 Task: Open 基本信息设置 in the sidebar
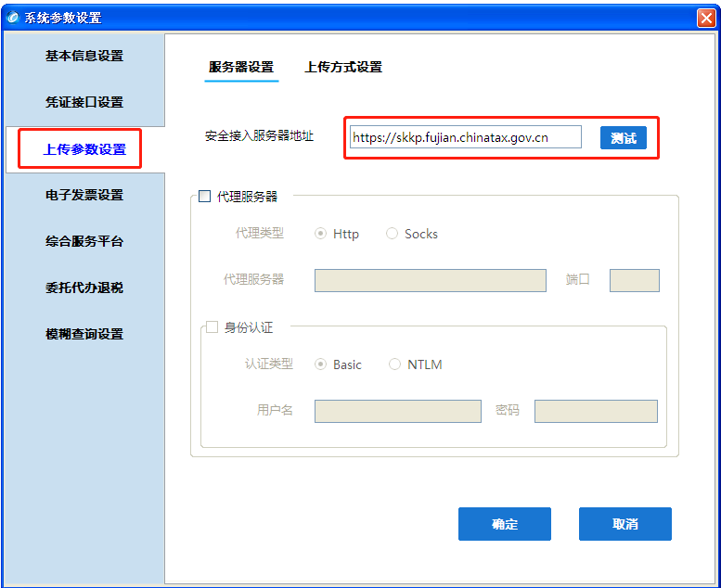coord(84,56)
